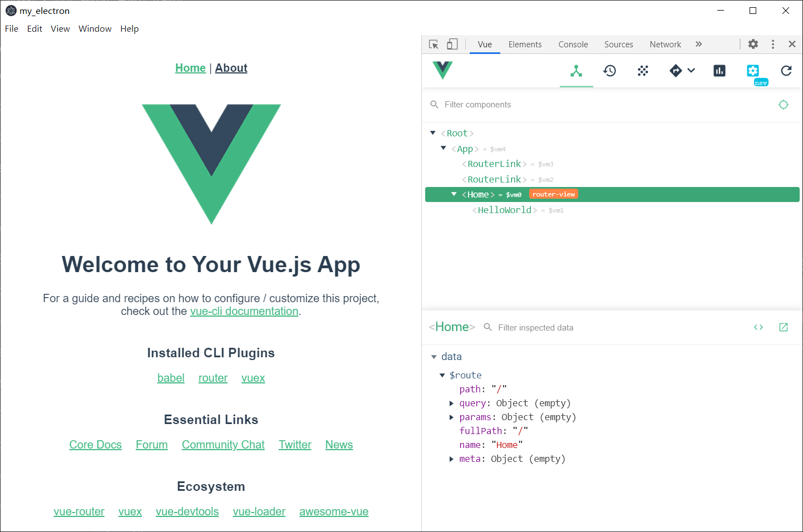Switch to the Sources tab
803x532 pixels.
[619, 45]
